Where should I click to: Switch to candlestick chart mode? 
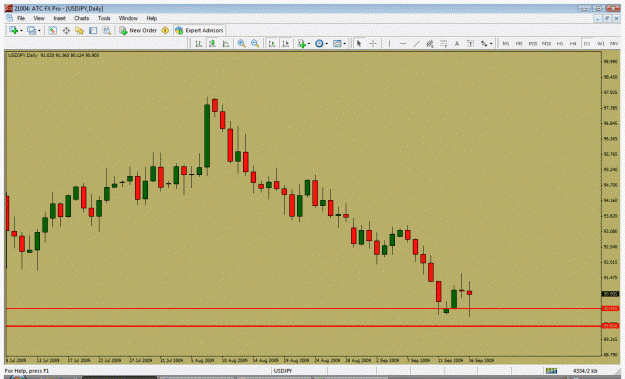(212, 43)
